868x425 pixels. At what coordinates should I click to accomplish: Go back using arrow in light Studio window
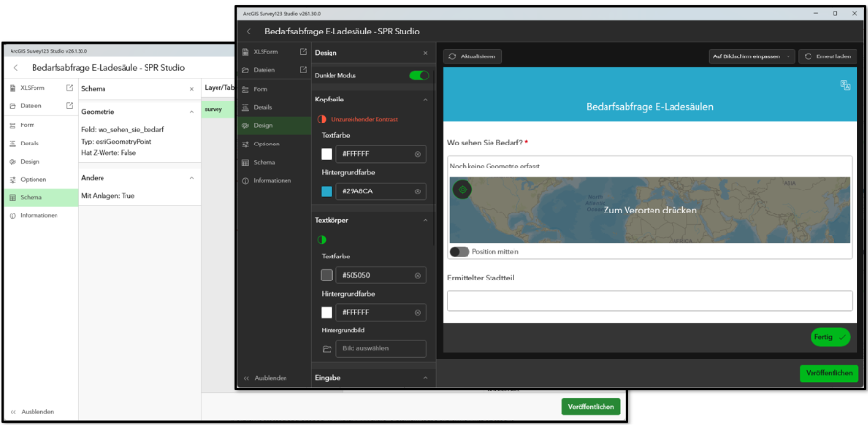16,68
